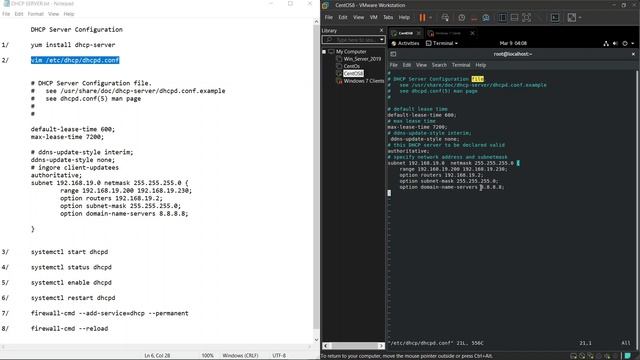Open Notepad Edit menu
The height and width of the screenshot is (360, 640).
pos(19,14)
